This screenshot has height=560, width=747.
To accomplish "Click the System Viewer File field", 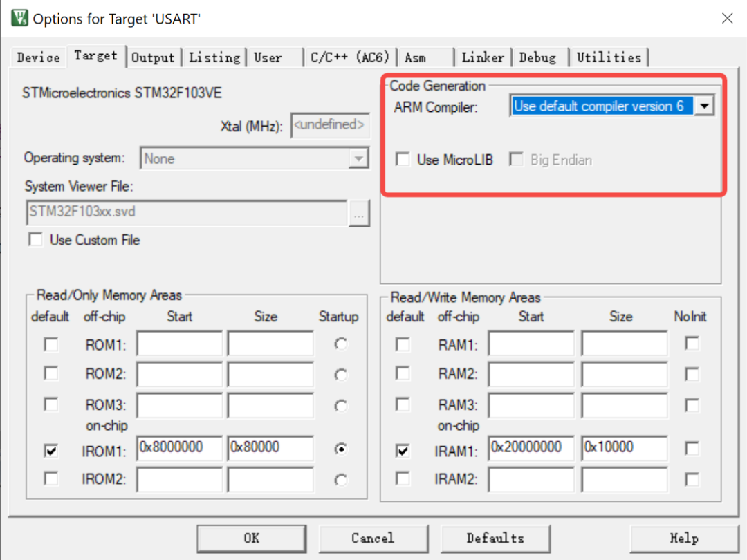I will pyautogui.click(x=187, y=212).
